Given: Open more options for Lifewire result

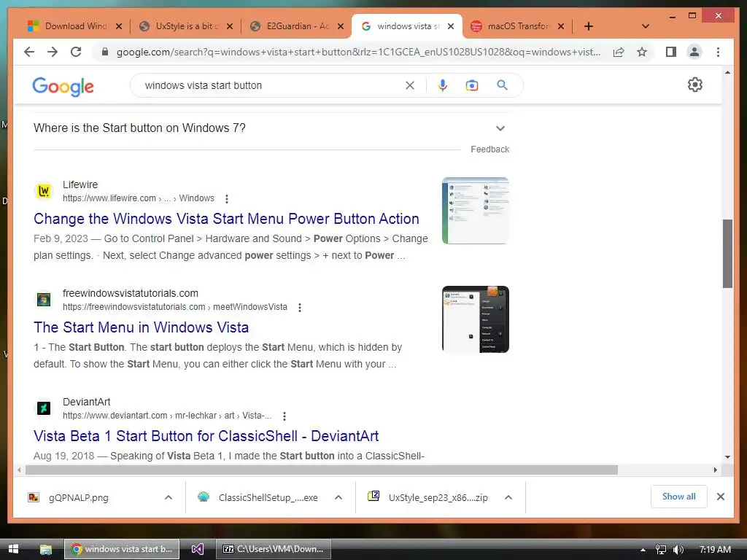Looking at the screenshot, I should pos(227,198).
